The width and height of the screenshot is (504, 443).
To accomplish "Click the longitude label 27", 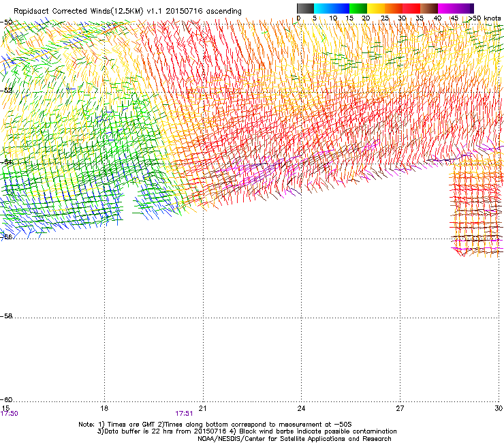I will pyautogui.click(x=400, y=408).
